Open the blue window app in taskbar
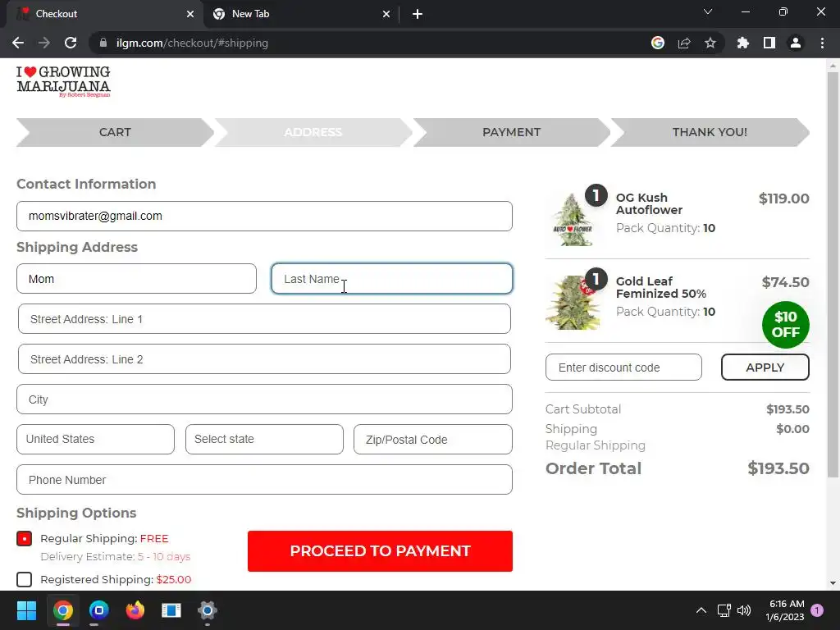Viewport: 840px width, 630px height. coord(171,610)
